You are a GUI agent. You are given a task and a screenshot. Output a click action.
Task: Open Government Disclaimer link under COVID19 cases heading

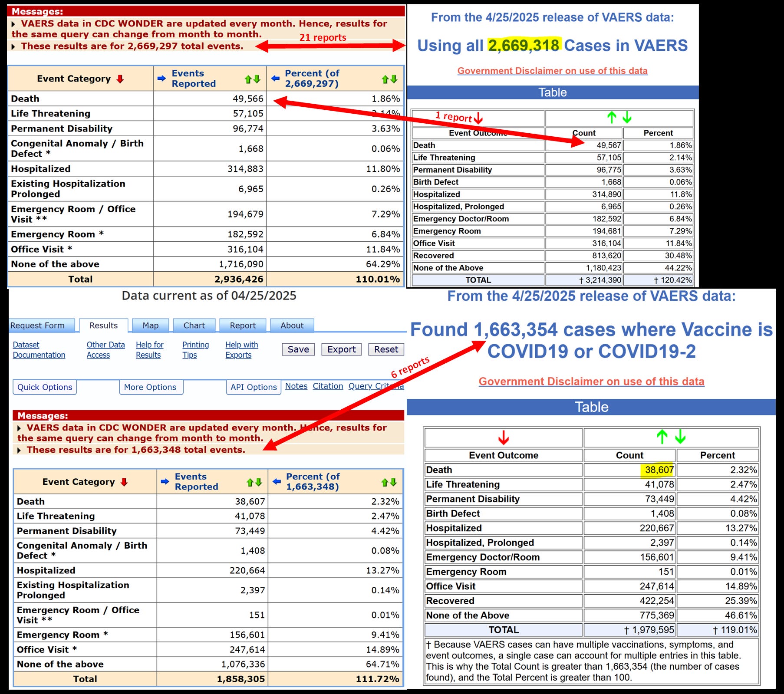click(x=591, y=382)
